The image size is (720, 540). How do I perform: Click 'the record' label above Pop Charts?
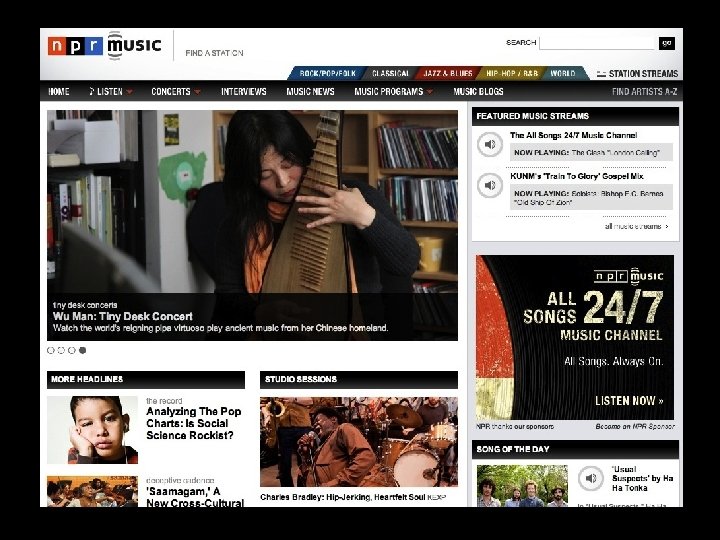point(164,401)
